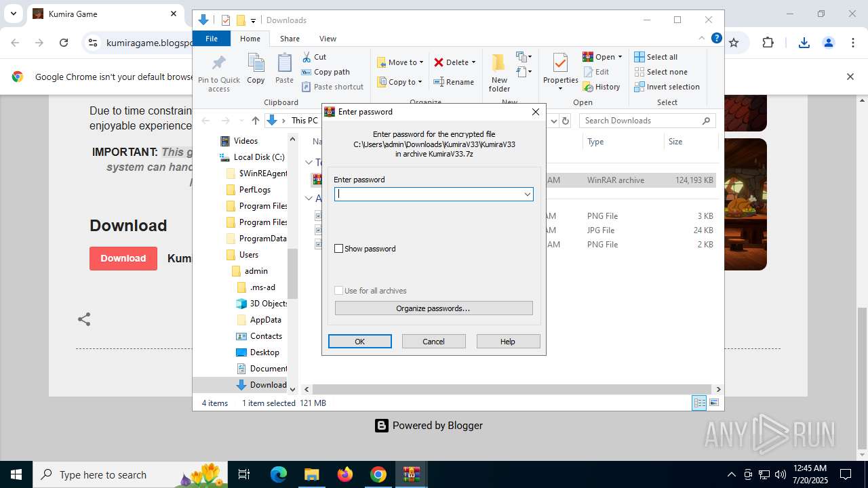Open the File menu in Explorer

coord(212,39)
